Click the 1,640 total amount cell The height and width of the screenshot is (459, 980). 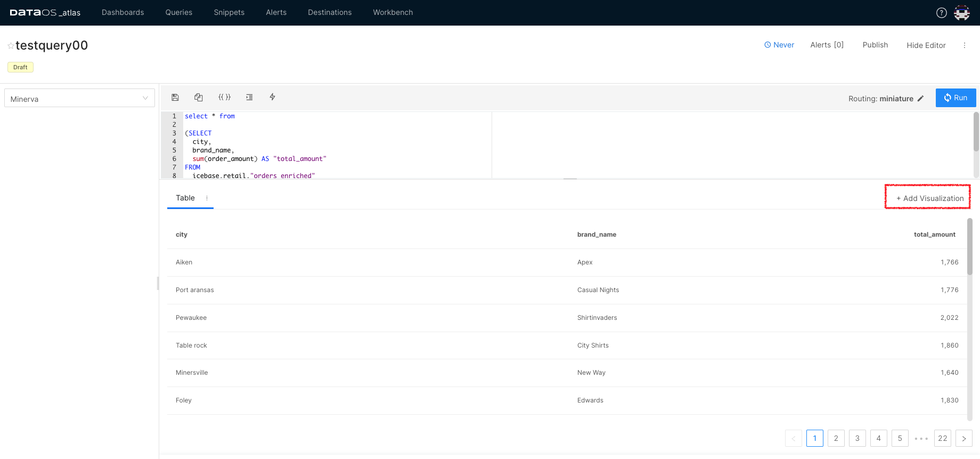coord(949,373)
